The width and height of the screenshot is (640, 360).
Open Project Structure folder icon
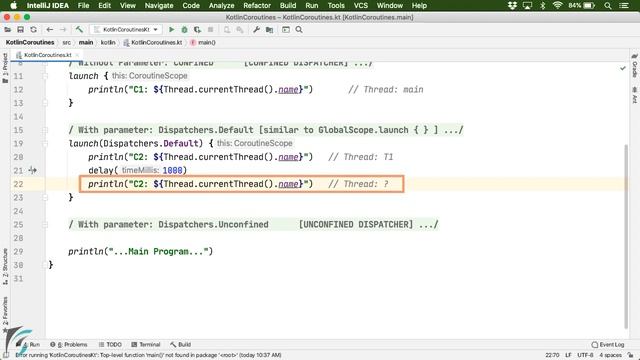tap(269, 29)
